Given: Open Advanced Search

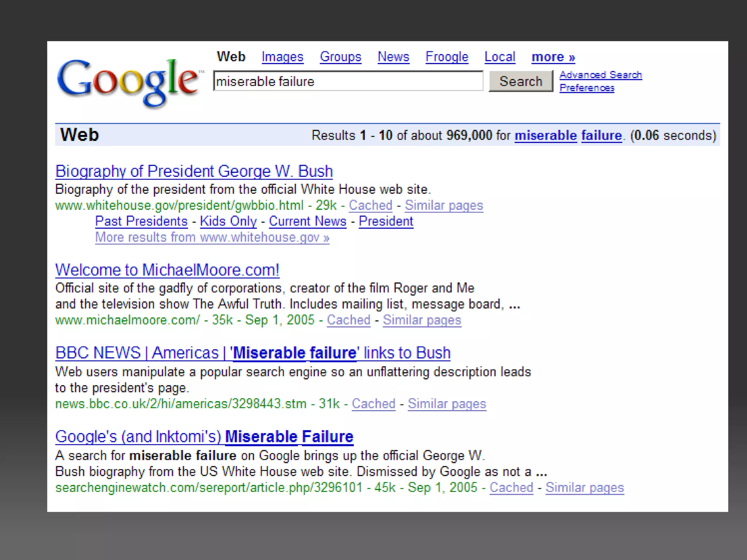Looking at the screenshot, I should (x=600, y=75).
